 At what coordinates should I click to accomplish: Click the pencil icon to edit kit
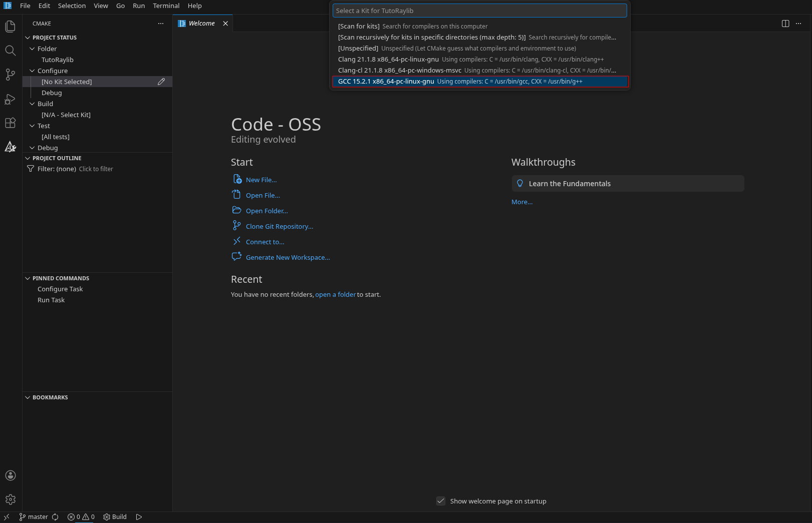[x=161, y=82]
